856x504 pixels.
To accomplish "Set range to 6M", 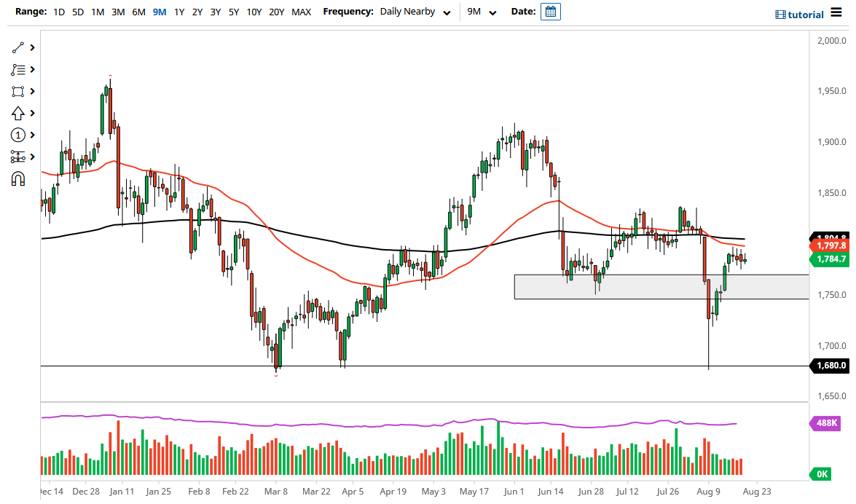I will click(138, 12).
